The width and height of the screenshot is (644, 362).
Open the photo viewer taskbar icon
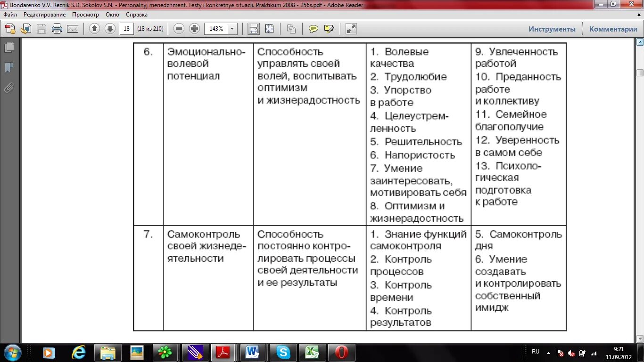point(137,353)
